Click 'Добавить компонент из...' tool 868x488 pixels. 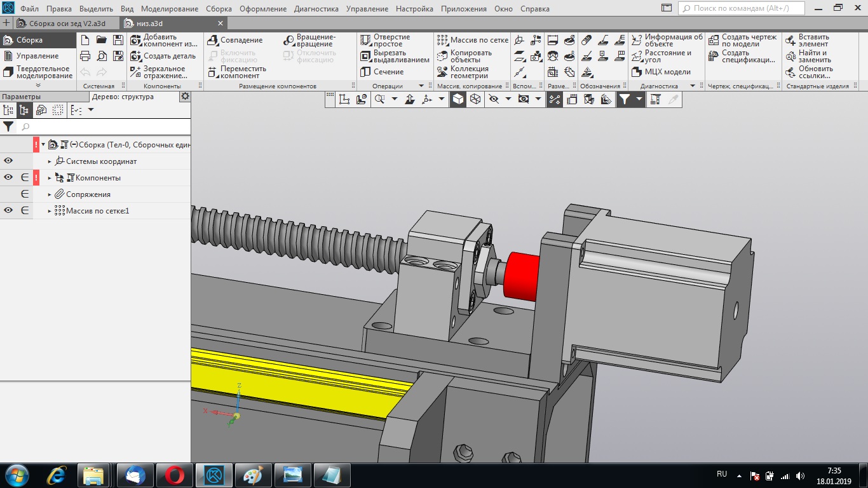coord(164,41)
